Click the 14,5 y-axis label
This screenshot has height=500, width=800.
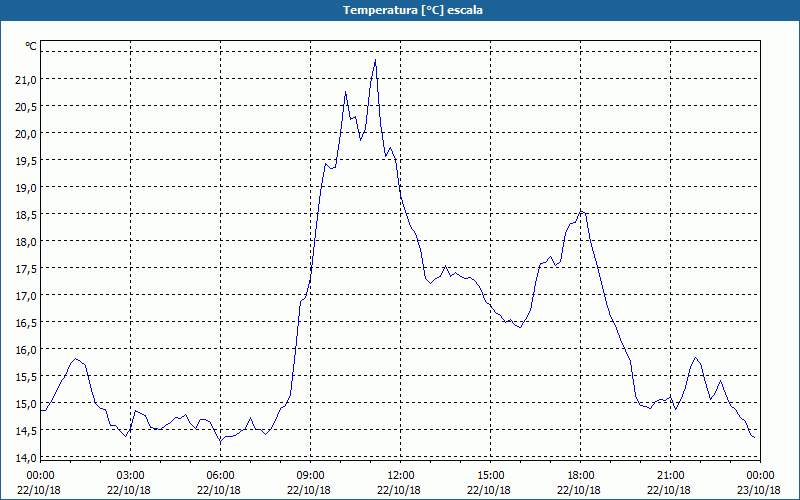28,431
